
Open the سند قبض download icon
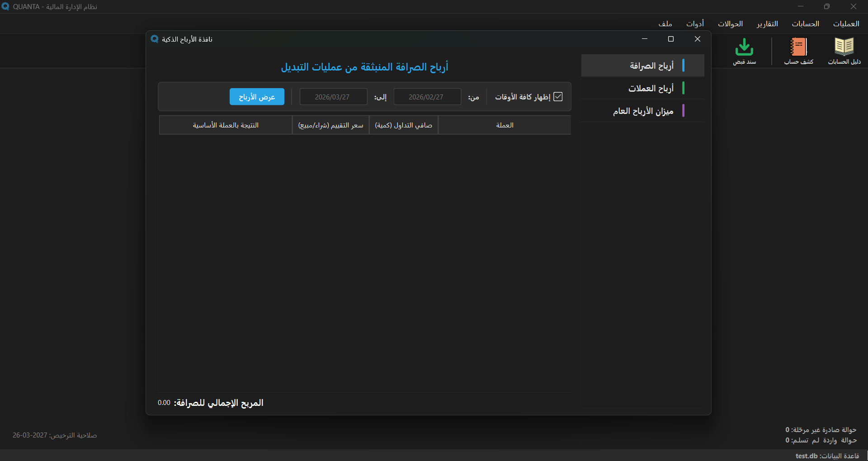coord(744,47)
